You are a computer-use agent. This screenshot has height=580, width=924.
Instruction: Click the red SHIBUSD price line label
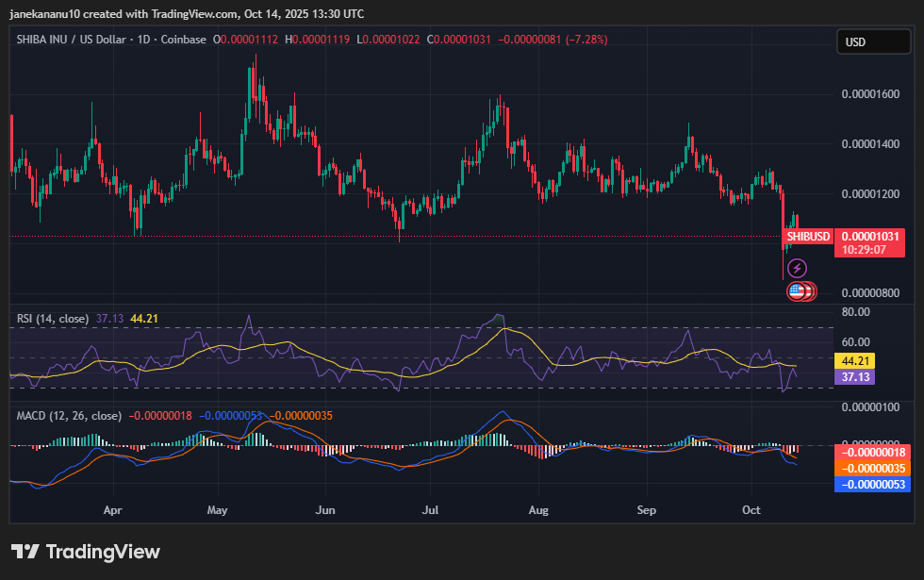click(x=809, y=236)
